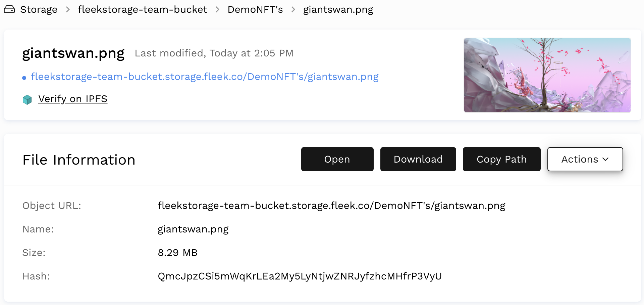Click the Actions dropdown arrow
Screen dimensions: 644x305
coord(606,159)
